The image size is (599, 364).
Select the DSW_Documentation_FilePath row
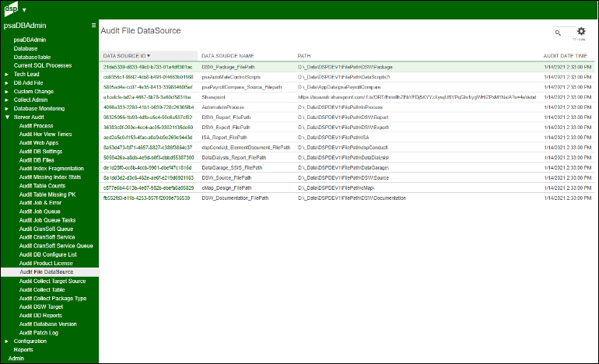click(347, 198)
